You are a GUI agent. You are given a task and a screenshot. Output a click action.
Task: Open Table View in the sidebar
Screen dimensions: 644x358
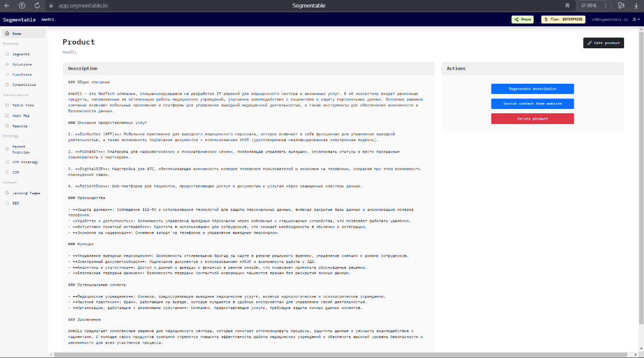(x=23, y=106)
